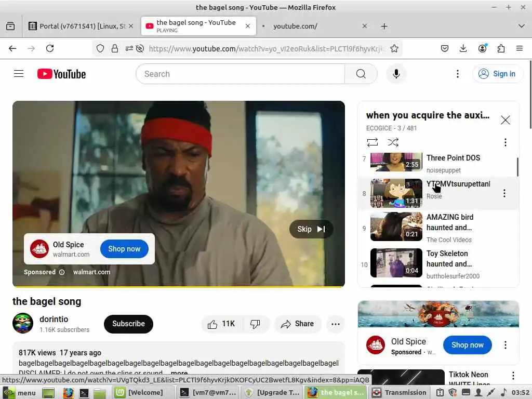
Task: Open the Linux Mint menu button
Action: point(19,393)
